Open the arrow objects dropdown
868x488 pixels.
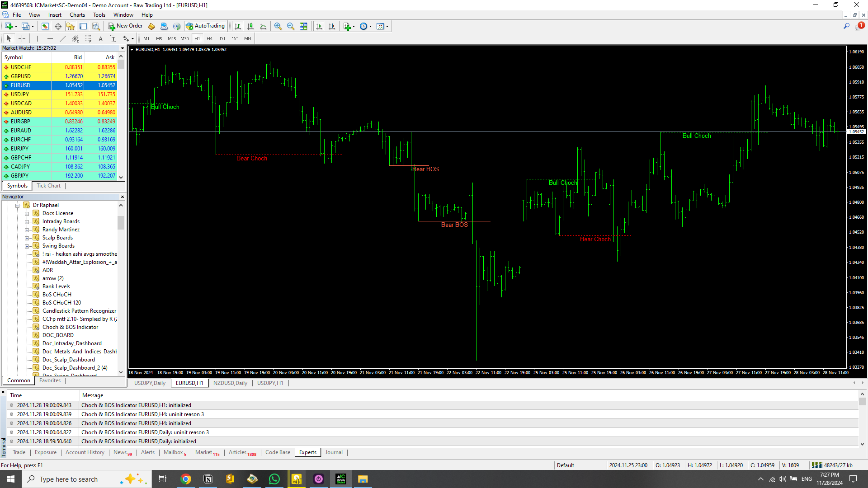pyautogui.click(x=132, y=38)
